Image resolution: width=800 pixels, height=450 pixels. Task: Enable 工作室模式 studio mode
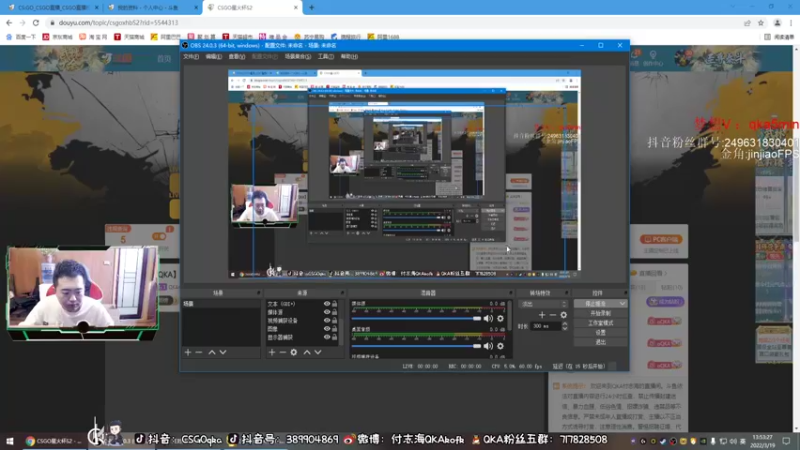click(x=600, y=323)
